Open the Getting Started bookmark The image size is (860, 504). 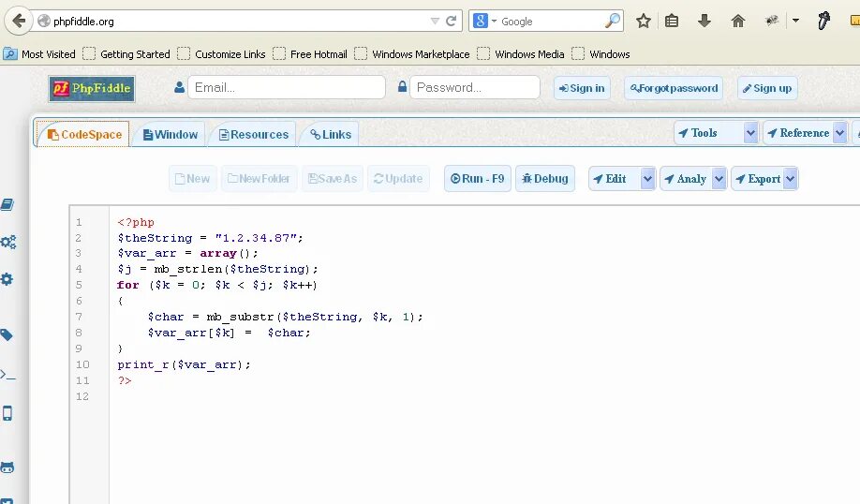point(126,54)
